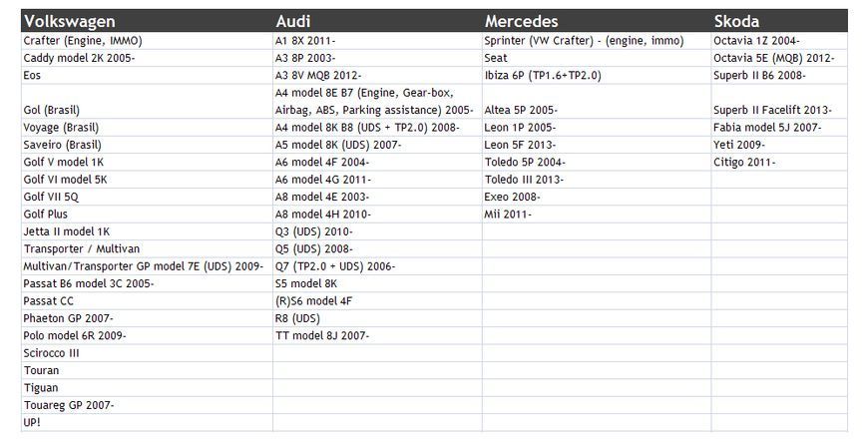Click the A1 8X 2011- cell
This screenshot has height=442, width=868.
[377, 41]
